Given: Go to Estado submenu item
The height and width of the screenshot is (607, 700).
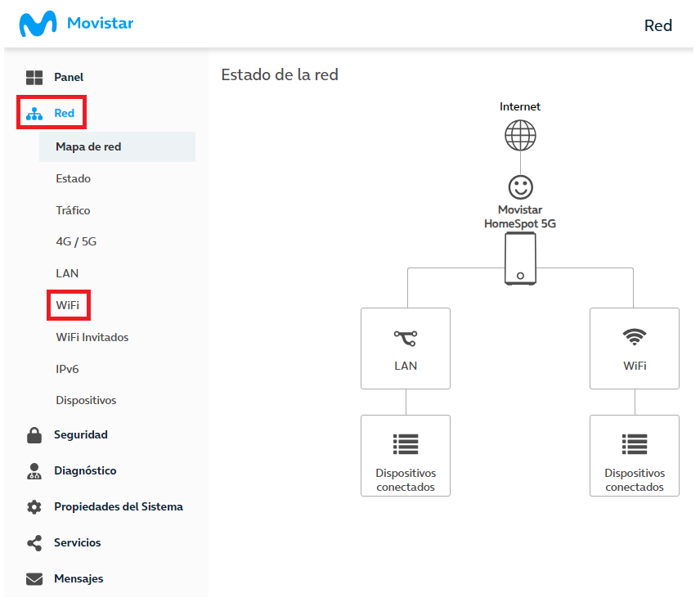Looking at the screenshot, I should click(74, 179).
